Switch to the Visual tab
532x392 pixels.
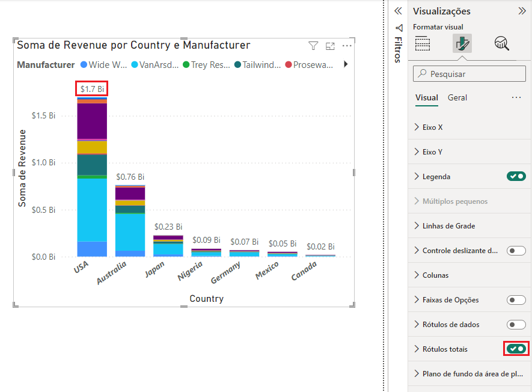tap(427, 98)
